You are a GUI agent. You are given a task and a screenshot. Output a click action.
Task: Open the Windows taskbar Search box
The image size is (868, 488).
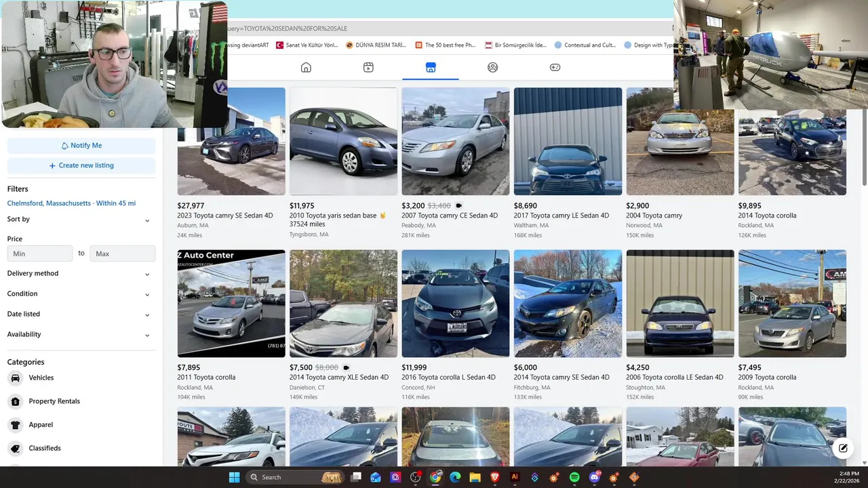point(295,477)
